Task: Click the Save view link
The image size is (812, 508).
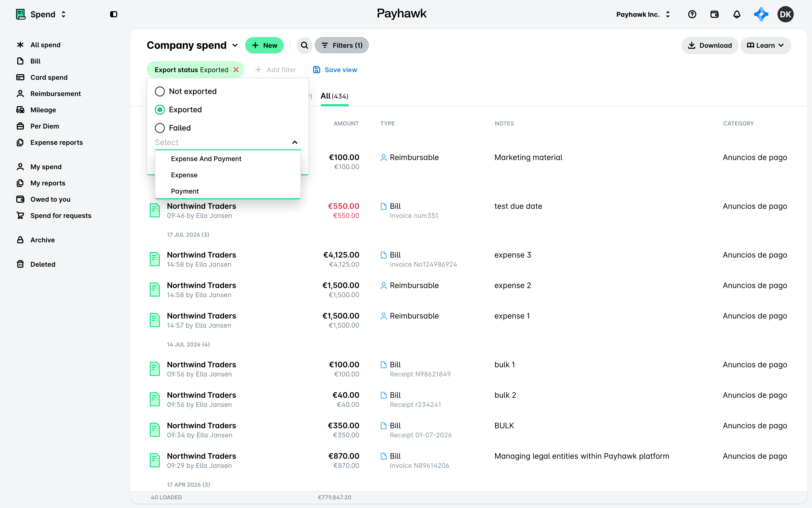Action: pyautogui.click(x=335, y=70)
